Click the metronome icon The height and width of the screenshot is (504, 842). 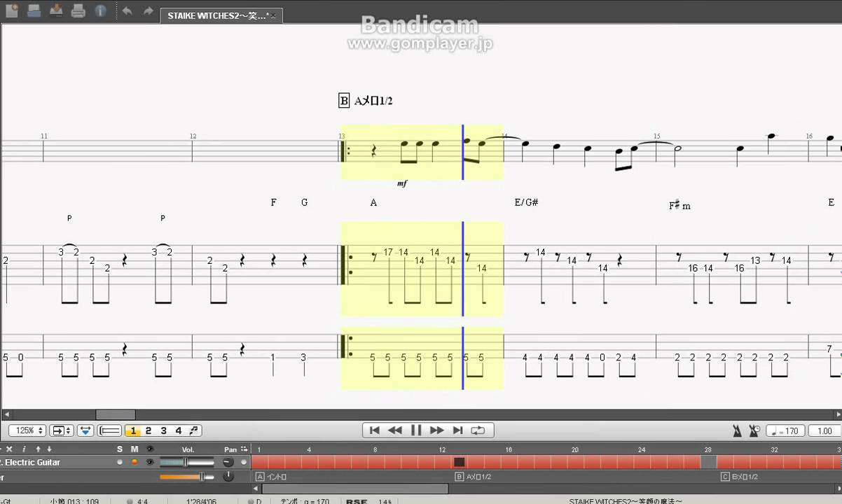pos(737,431)
